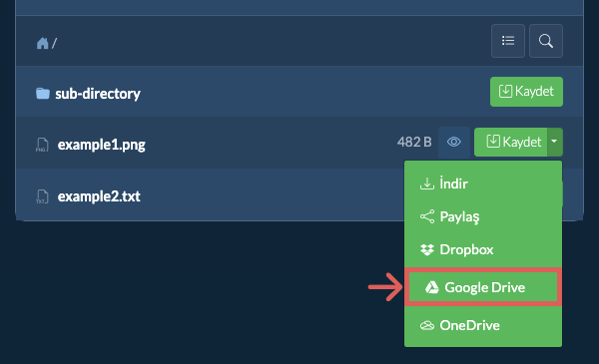599x364 pixels.
Task: Open the sub-directory folder name
Action: (x=98, y=94)
